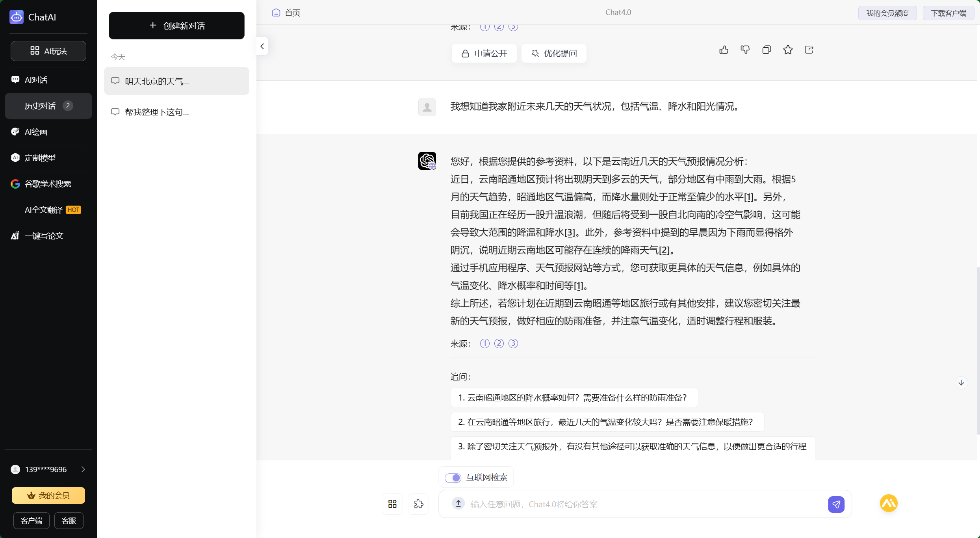Open AI绘画 in the sidebar

[x=35, y=132]
